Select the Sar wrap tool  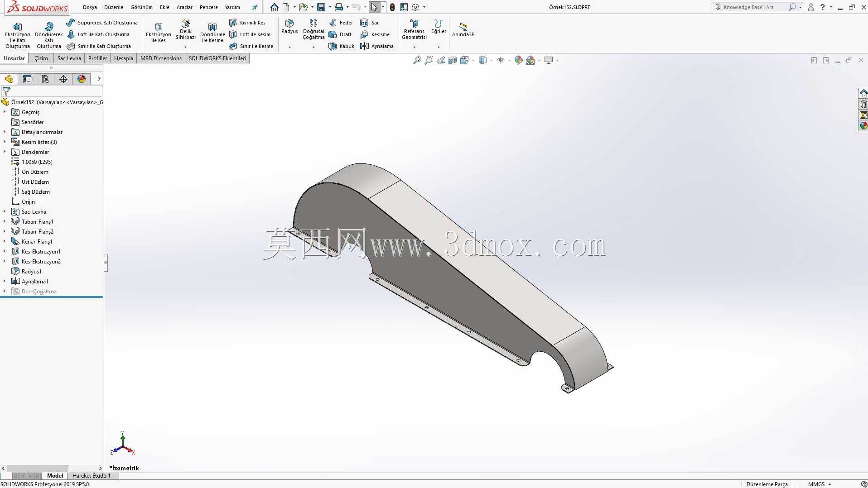(370, 23)
